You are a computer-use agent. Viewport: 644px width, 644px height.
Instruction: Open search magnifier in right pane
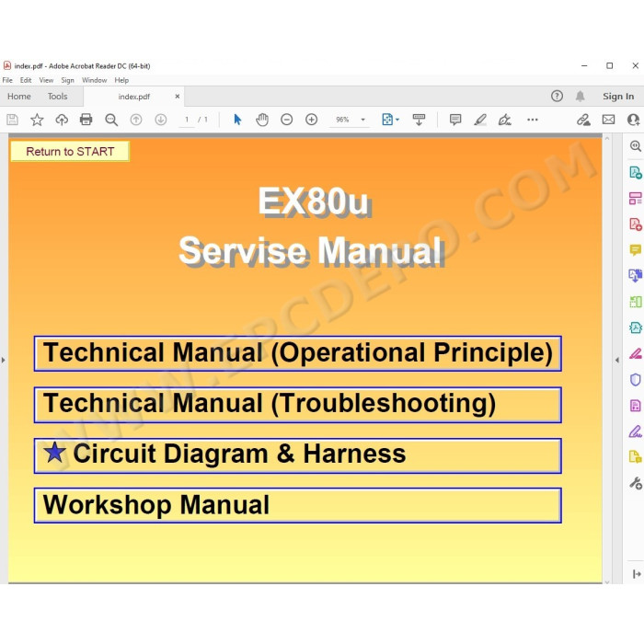click(x=636, y=145)
